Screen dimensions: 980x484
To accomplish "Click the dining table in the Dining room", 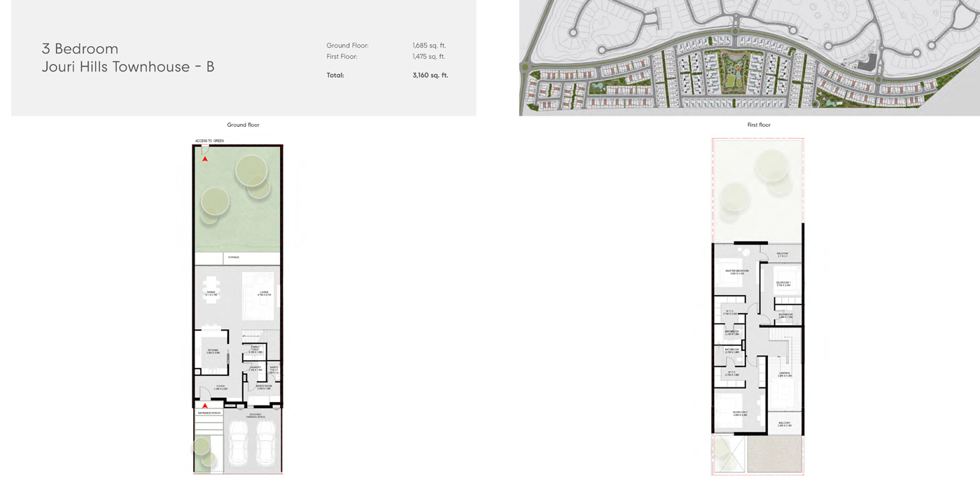I will click(211, 289).
